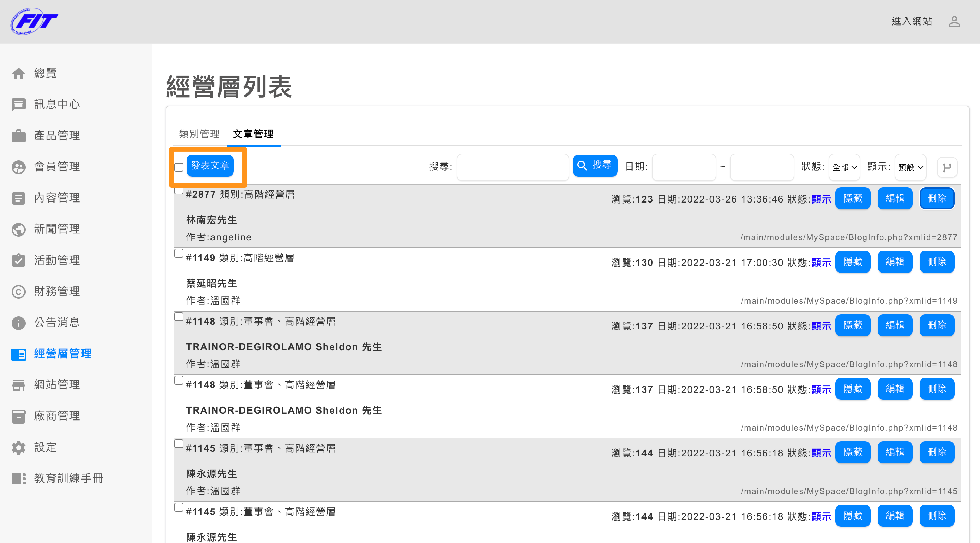Switch to the 文章管理 tab
Viewport: 980px width, 543px height.
(x=253, y=134)
